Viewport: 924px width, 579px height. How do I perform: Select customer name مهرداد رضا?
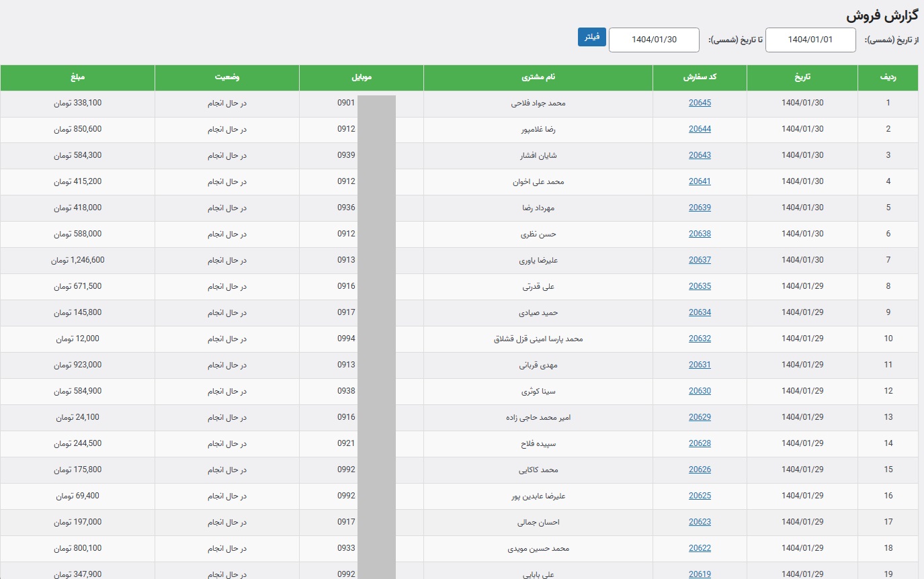(x=538, y=208)
